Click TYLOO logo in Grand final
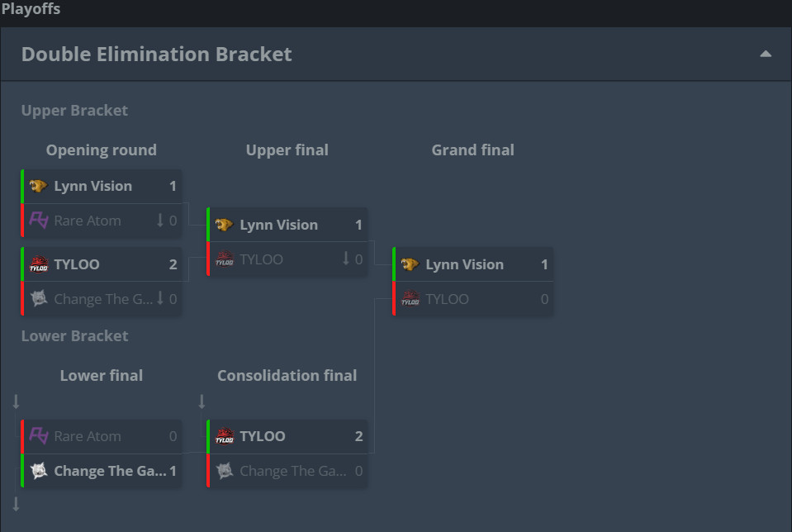792x532 pixels. click(x=410, y=299)
